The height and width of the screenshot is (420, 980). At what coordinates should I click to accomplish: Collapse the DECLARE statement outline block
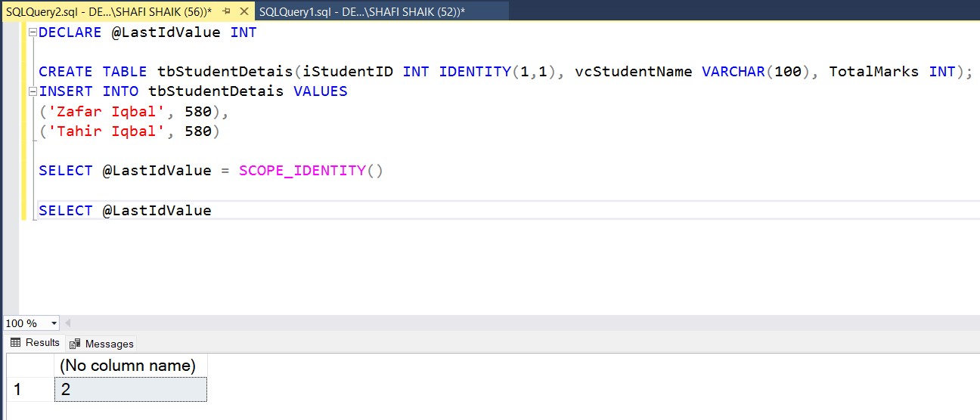pyautogui.click(x=33, y=32)
